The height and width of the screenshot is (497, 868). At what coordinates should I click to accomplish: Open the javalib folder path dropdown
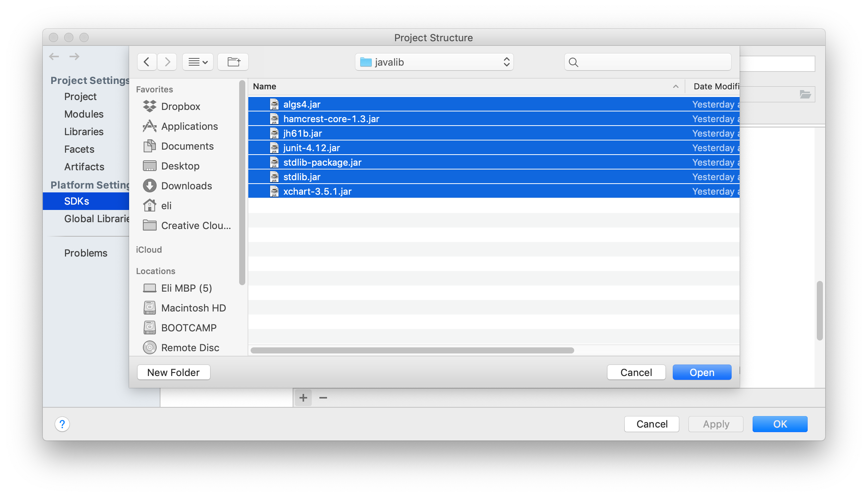click(x=434, y=62)
